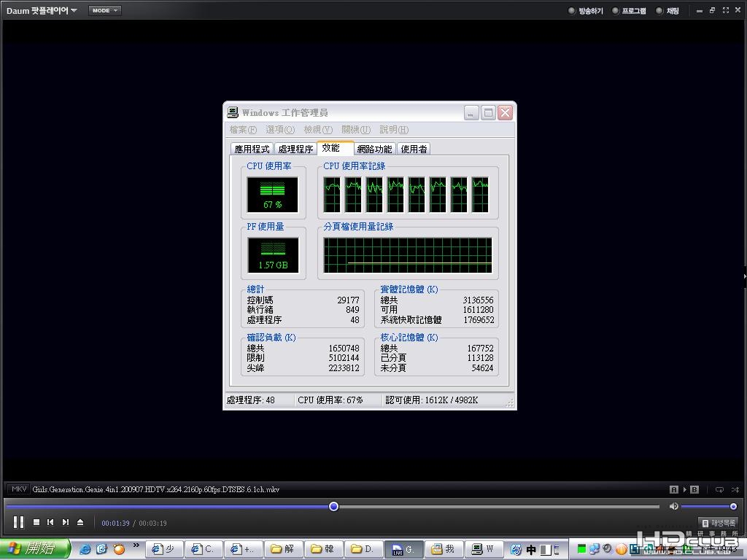Switch to the 應用程式 tab

(252, 149)
